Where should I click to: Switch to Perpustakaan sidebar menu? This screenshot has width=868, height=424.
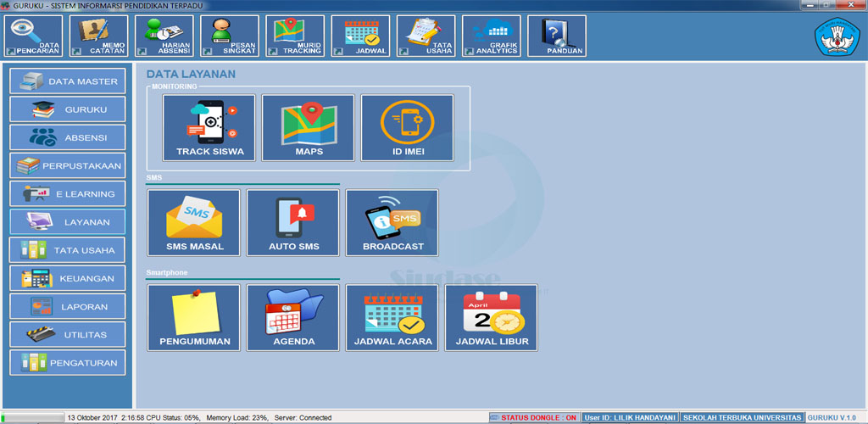[x=68, y=165]
